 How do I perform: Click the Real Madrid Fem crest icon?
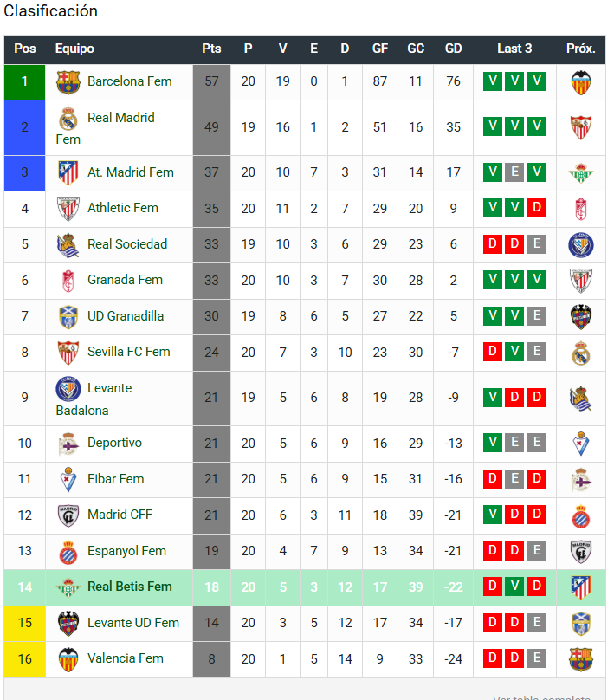click(68, 119)
